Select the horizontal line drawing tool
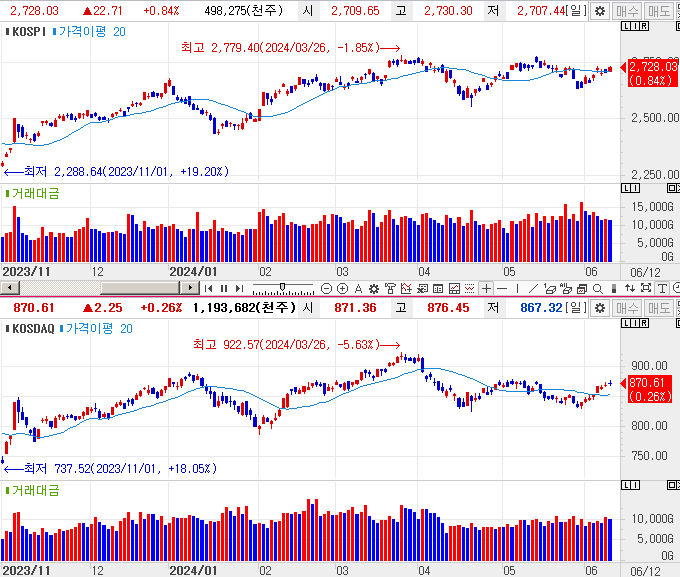680x577 pixels. point(502,288)
